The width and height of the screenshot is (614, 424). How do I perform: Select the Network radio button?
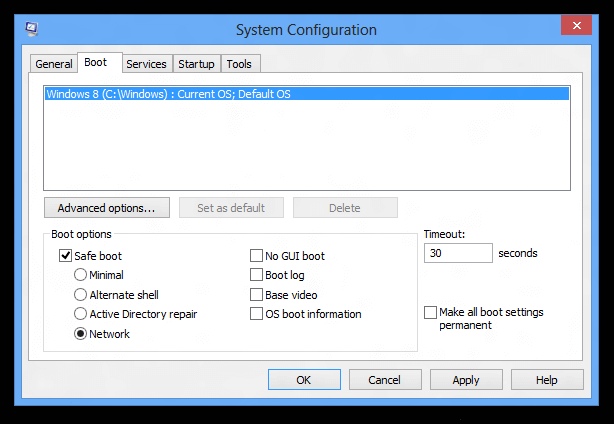click(x=80, y=334)
